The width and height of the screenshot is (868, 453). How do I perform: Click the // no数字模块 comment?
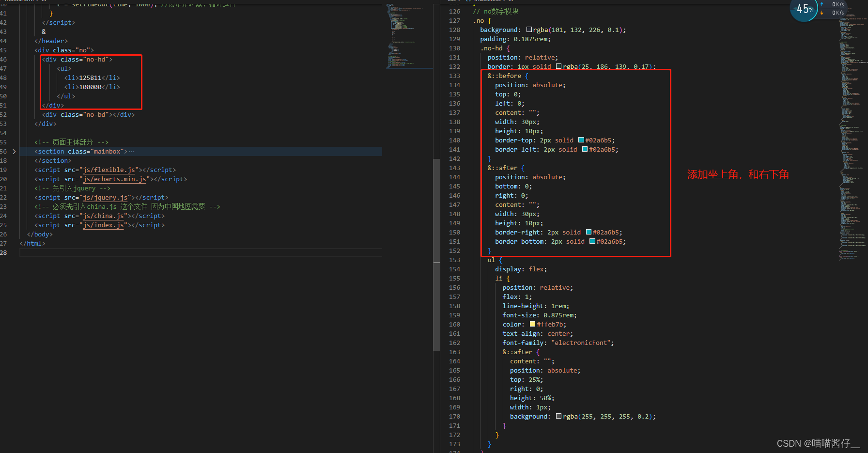point(496,11)
